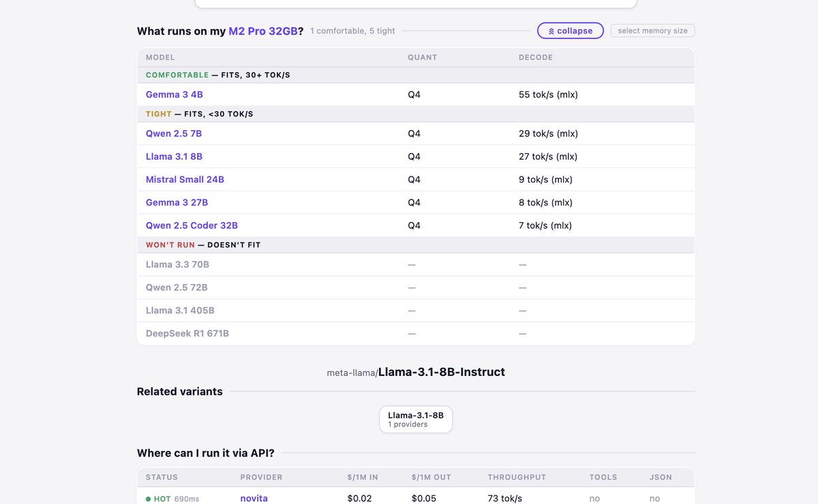Viewport: 818px width, 504px height.
Task: Click the M2 Pro 32GB device link
Action: pyautogui.click(x=262, y=31)
